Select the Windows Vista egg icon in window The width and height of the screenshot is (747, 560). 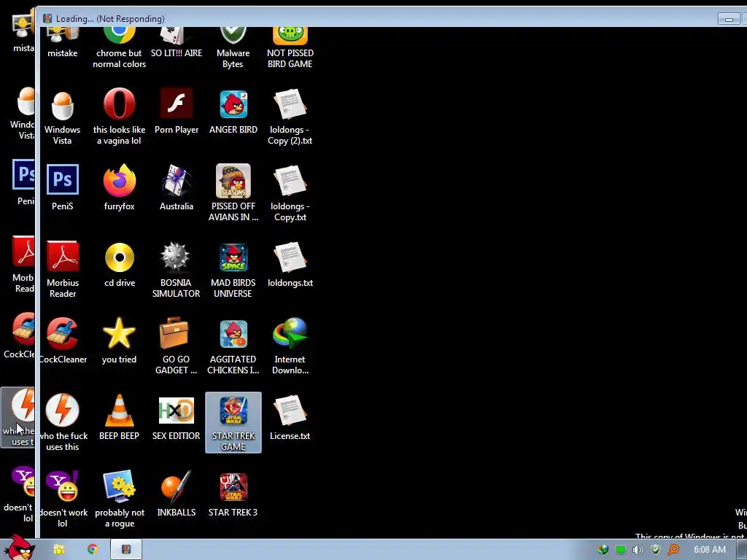click(x=63, y=105)
